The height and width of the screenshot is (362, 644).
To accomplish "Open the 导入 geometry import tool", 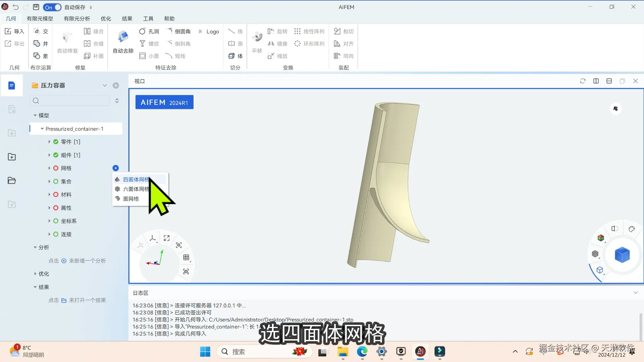I will [14, 31].
